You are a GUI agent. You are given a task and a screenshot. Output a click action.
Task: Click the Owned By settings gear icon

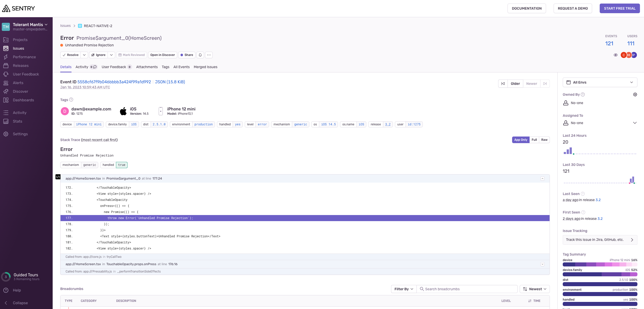click(635, 94)
